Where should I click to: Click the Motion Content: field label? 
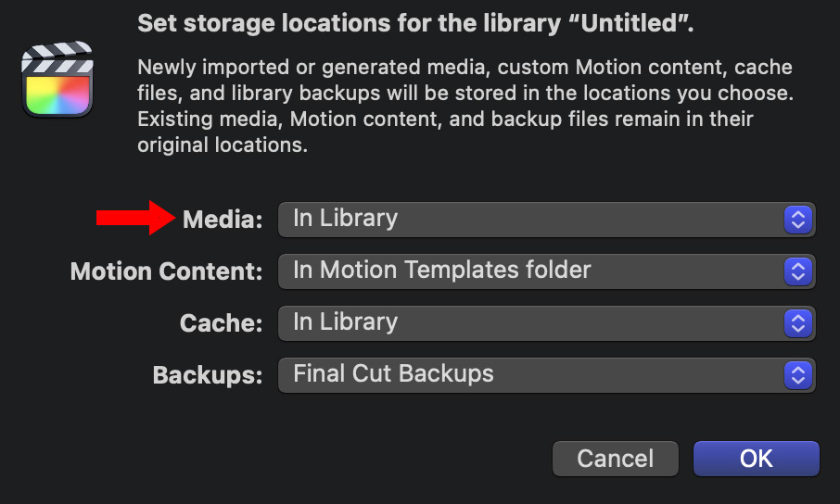tap(167, 271)
